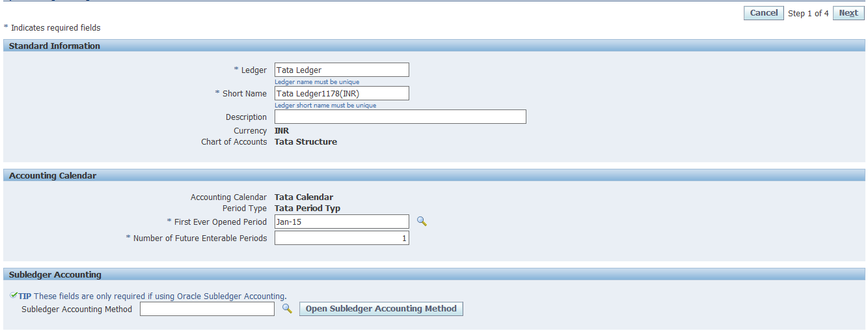Click the Subledger Accounting Method text field
868x331 pixels.
[x=207, y=309]
